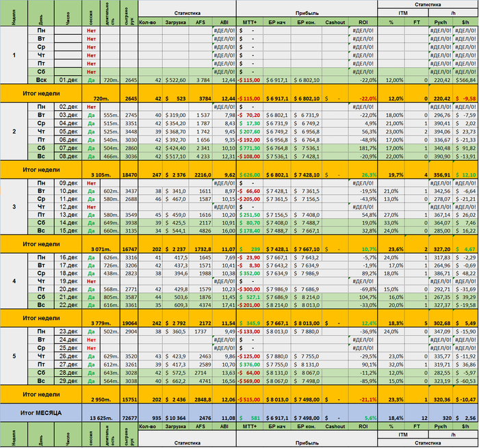The height and width of the screenshot is (448, 479).
Task: Click the duration cell 805m.
Action: click(110, 297)
